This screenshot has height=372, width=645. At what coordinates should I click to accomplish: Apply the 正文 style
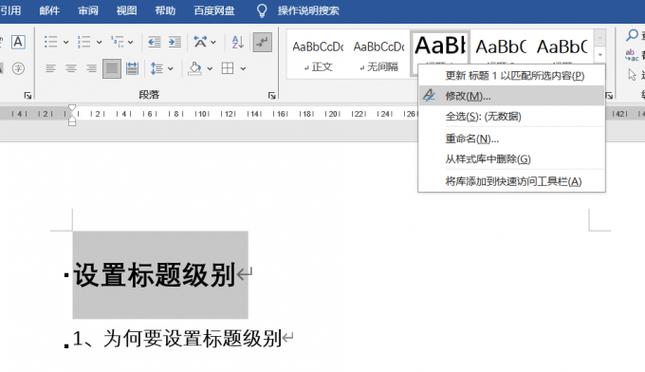click(318, 55)
